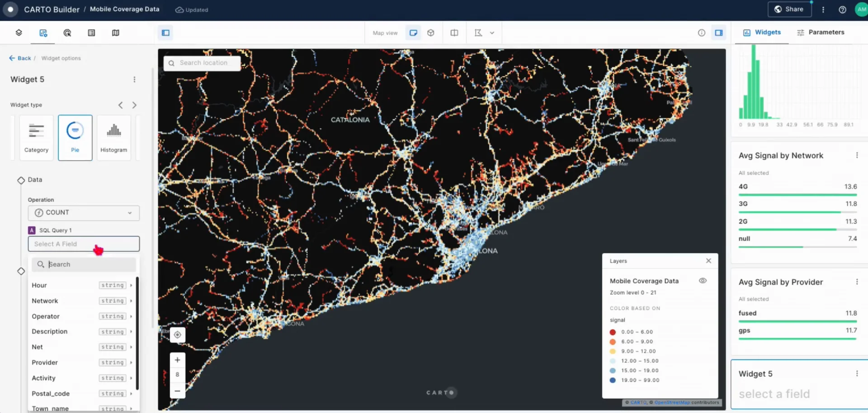Enable the split map comparison icon
The image size is (868, 413).
454,33
